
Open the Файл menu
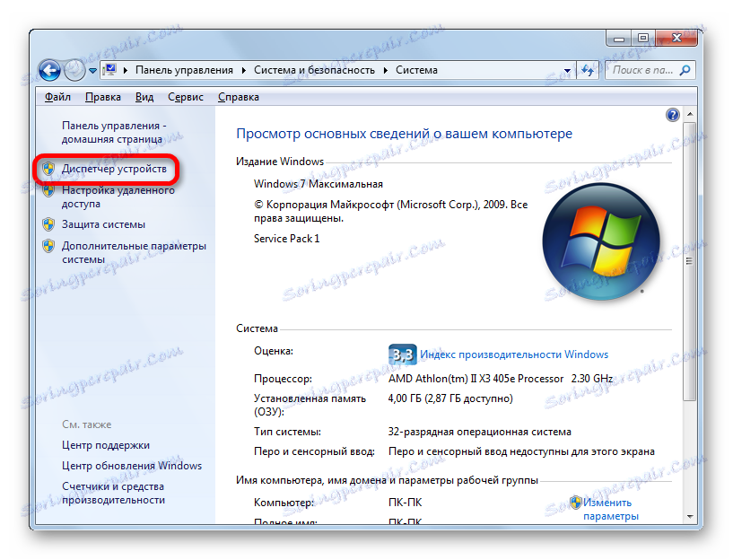57,97
